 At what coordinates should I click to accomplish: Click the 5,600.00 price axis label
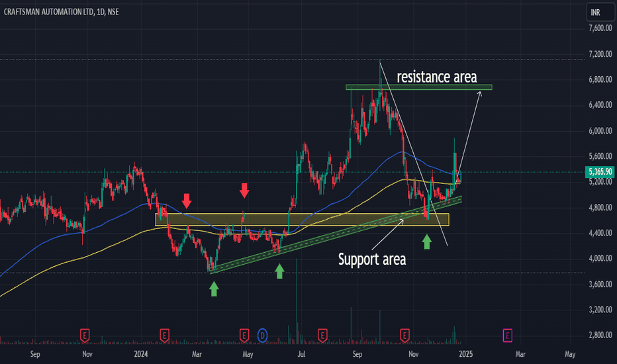pyautogui.click(x=600, y=156)
